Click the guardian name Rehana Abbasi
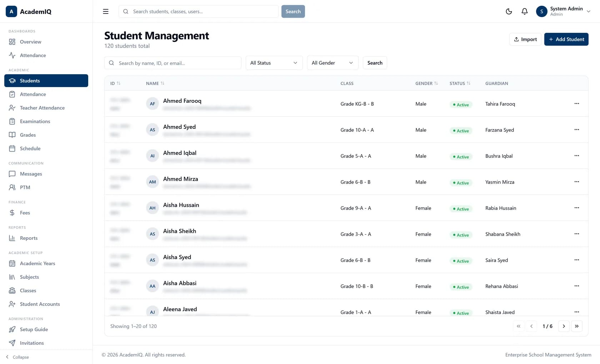The width and height of the screenshot is (600, 364). (x=501, y=286)
